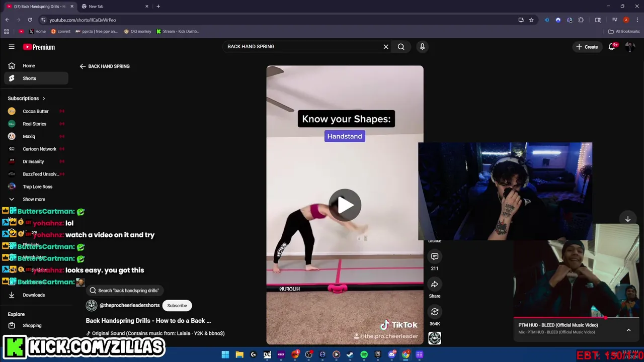Open Stream - Kick Dashboard bookmark
644x362 pixels.
(x=178, y=31)
